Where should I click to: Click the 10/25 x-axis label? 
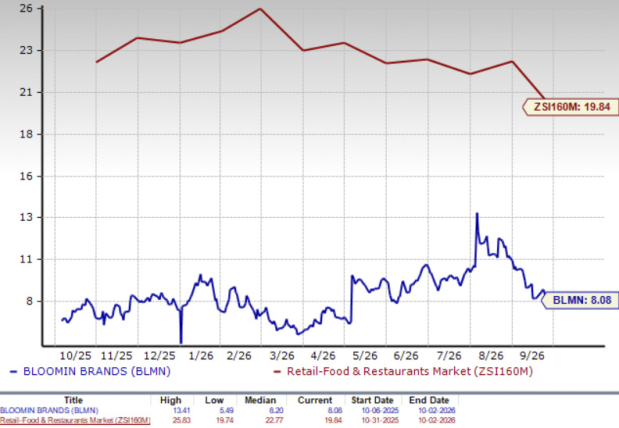(x=75, y=356)
